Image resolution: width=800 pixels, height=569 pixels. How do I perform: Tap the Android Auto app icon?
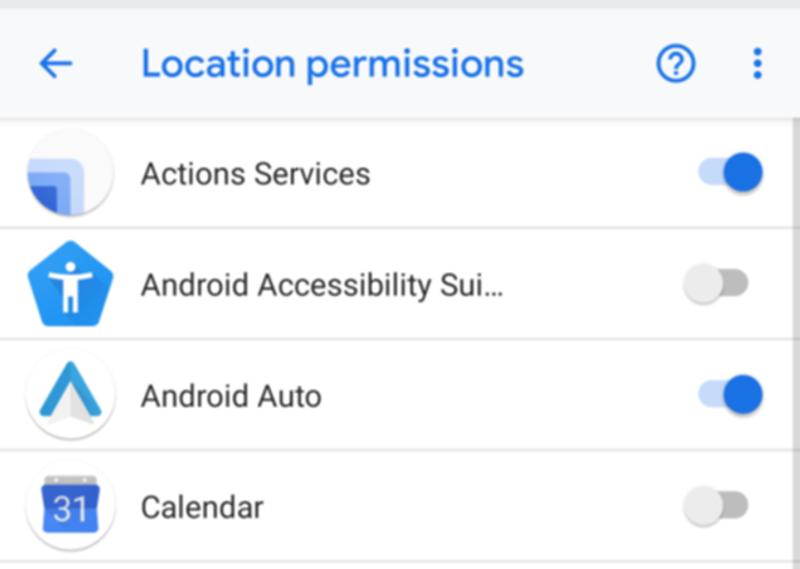69,395
